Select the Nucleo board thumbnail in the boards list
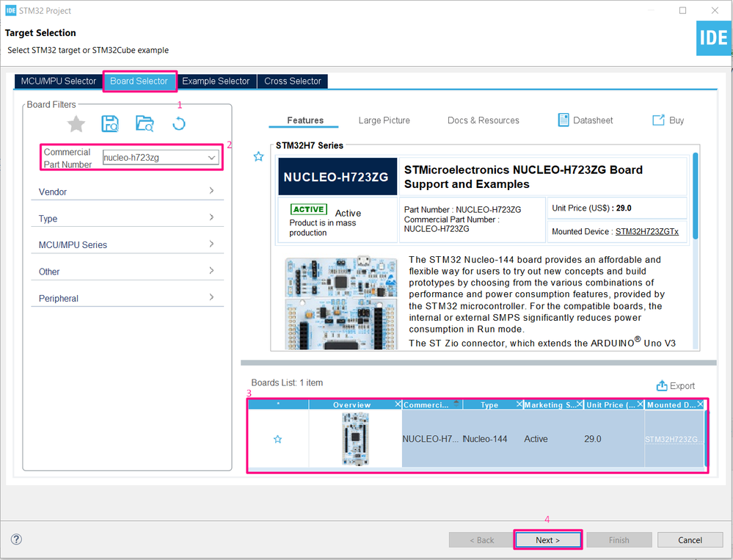The height and width of the screenshot is (560, 733). pos(355,439)
